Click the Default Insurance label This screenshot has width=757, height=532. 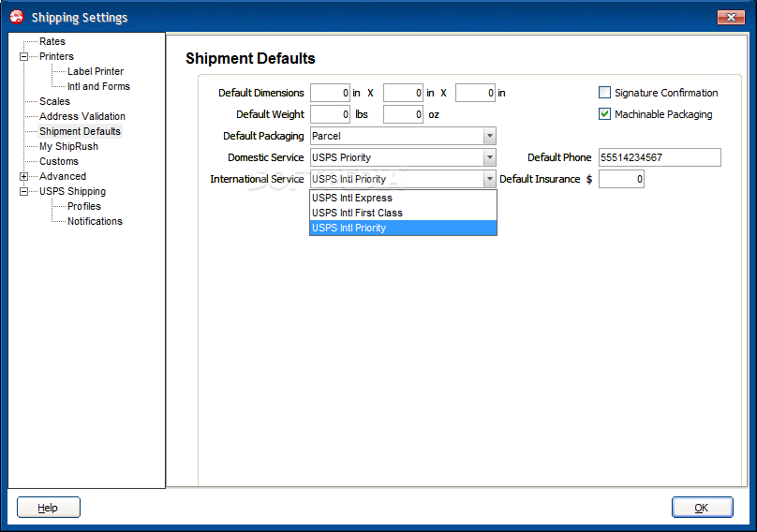(540, 179)
